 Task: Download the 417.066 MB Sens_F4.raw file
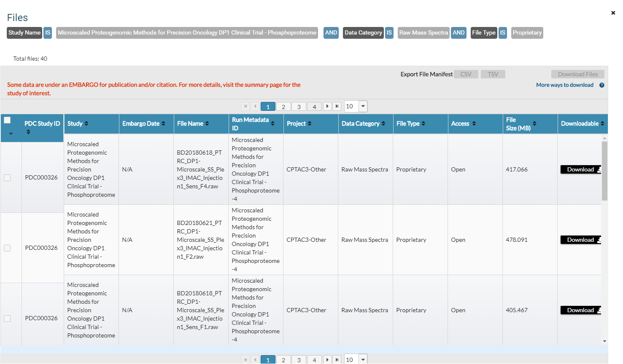coord(581,169)
